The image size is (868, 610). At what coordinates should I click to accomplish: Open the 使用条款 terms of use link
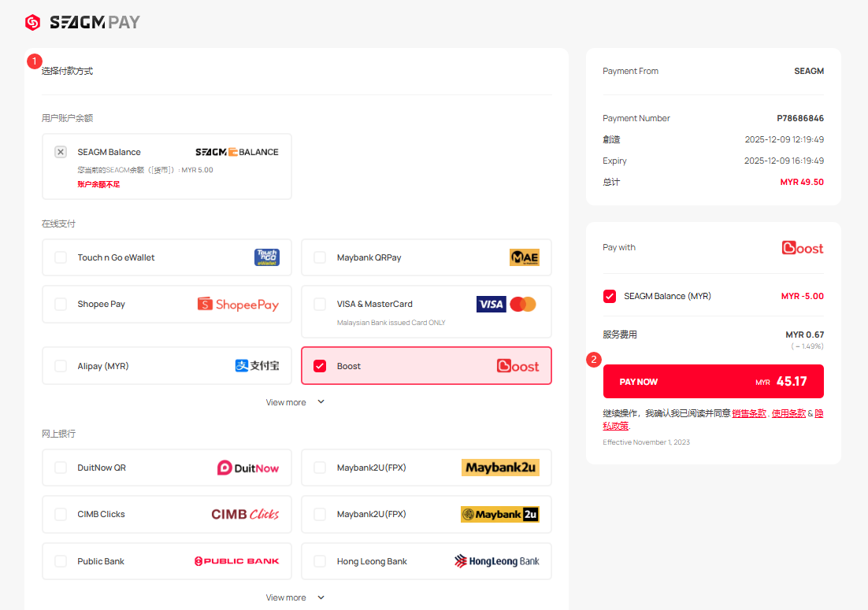(788, 413)
